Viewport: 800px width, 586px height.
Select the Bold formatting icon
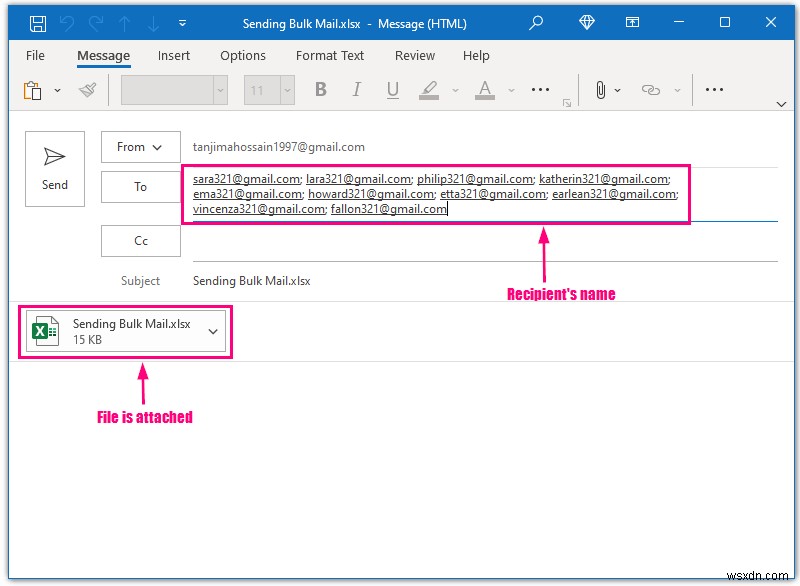[320, 89]
